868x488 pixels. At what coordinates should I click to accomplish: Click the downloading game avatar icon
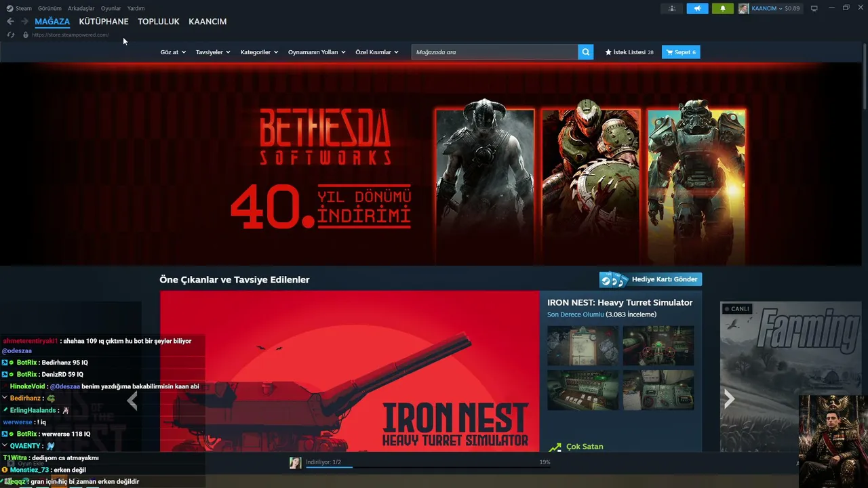(x=296, y=463)
